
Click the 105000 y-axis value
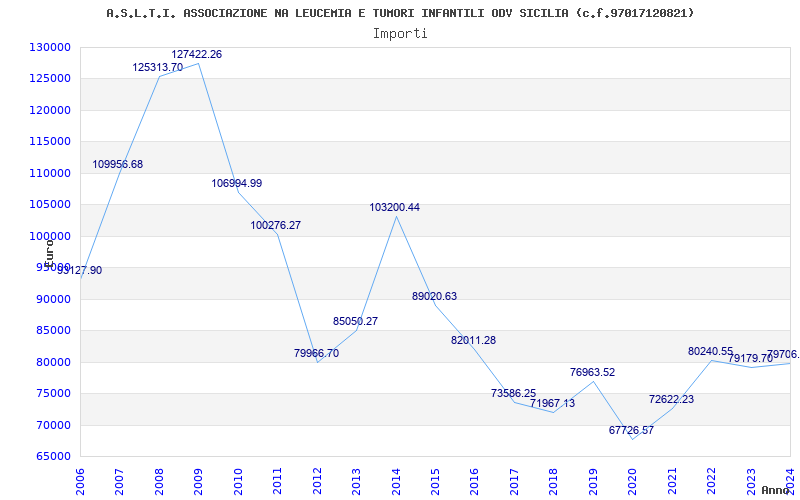click(x=51, y=205)
